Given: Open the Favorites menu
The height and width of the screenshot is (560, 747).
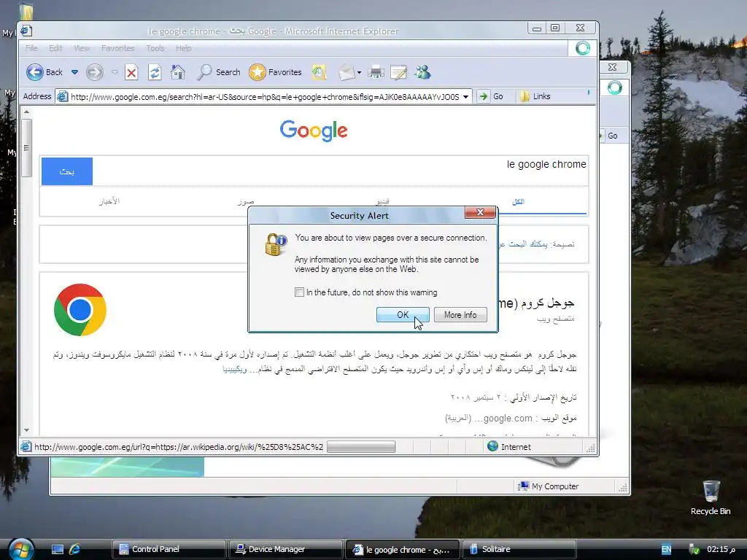Looking at the screenshot, I should click(117, 48).
